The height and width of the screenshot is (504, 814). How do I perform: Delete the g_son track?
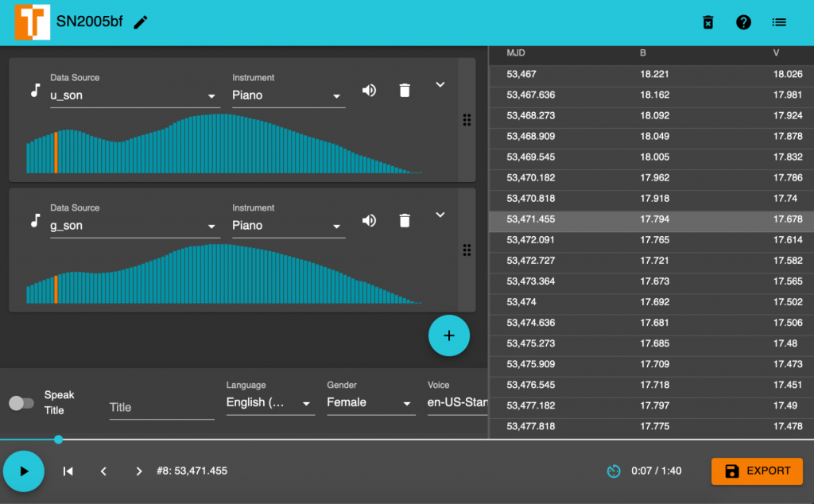pyautogui.click(x=405, y=220)
